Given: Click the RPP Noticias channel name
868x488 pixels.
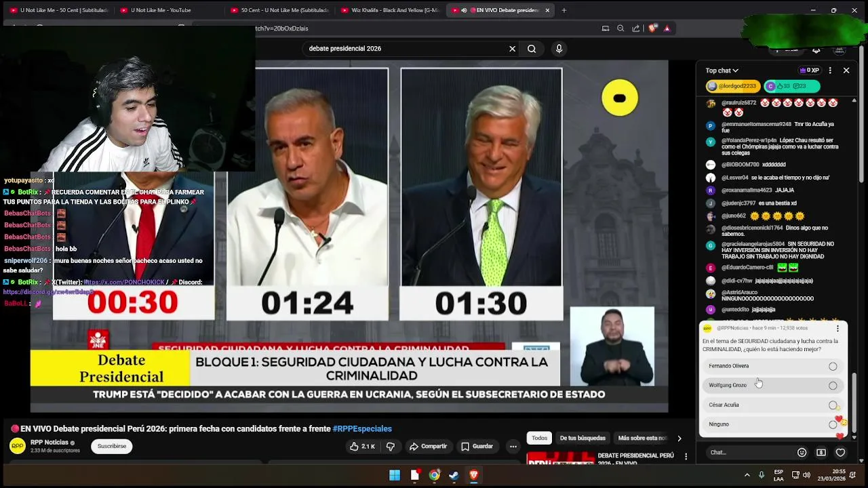Looking at the screenshot, I should click(50, 443).
